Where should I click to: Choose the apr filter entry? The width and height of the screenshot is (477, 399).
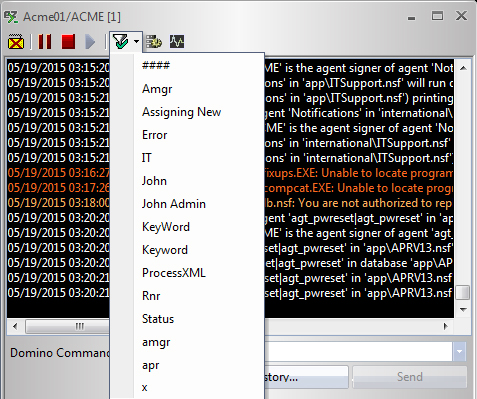click(x=150, y=366)
